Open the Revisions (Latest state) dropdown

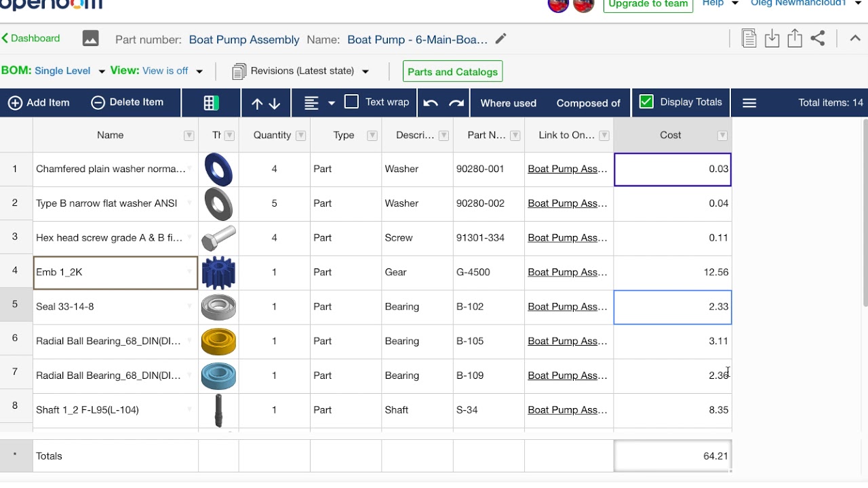[x=366, y=71]
